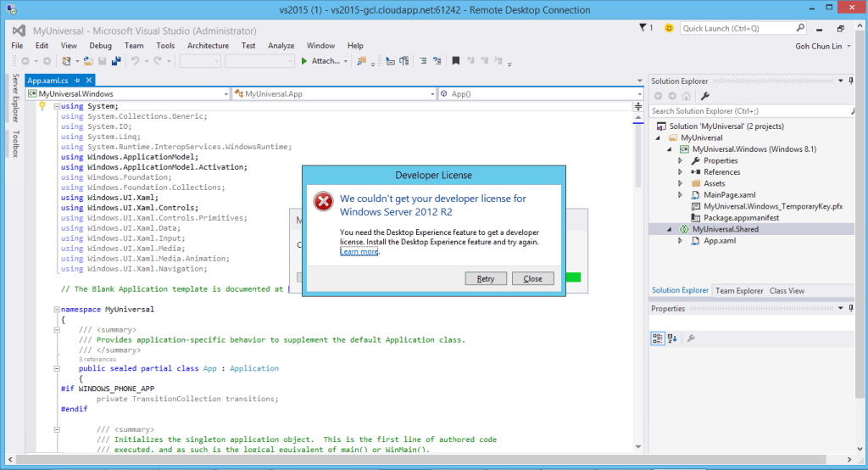Open the File menu
The image size is (868, 470).
point(17,46)
